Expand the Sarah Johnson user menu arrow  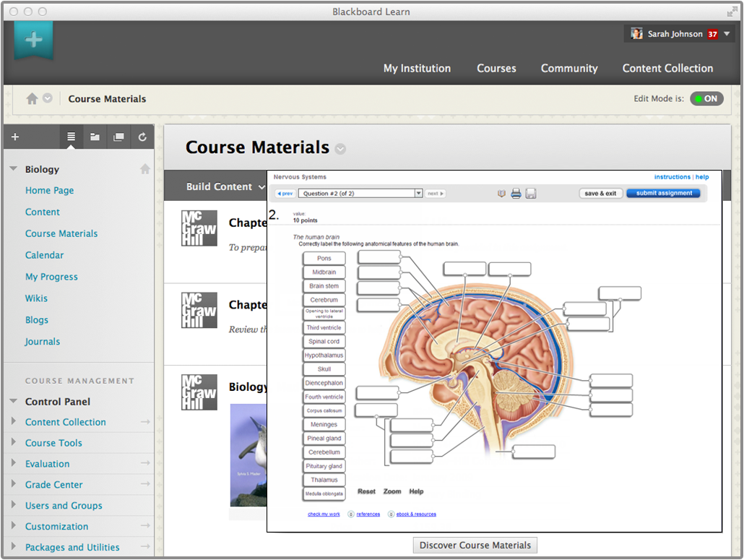tap(727, 34)
